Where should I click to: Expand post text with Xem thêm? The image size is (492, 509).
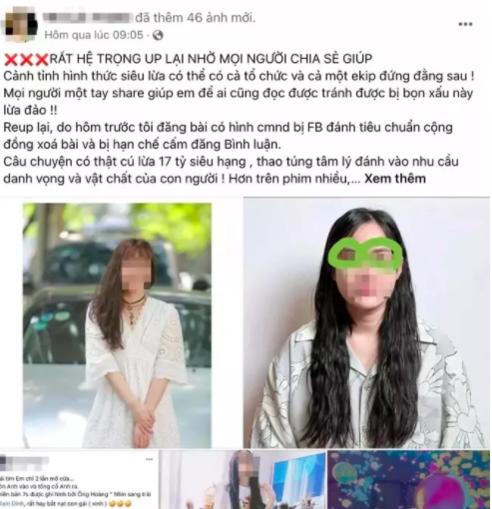click(x=395, y=179)
